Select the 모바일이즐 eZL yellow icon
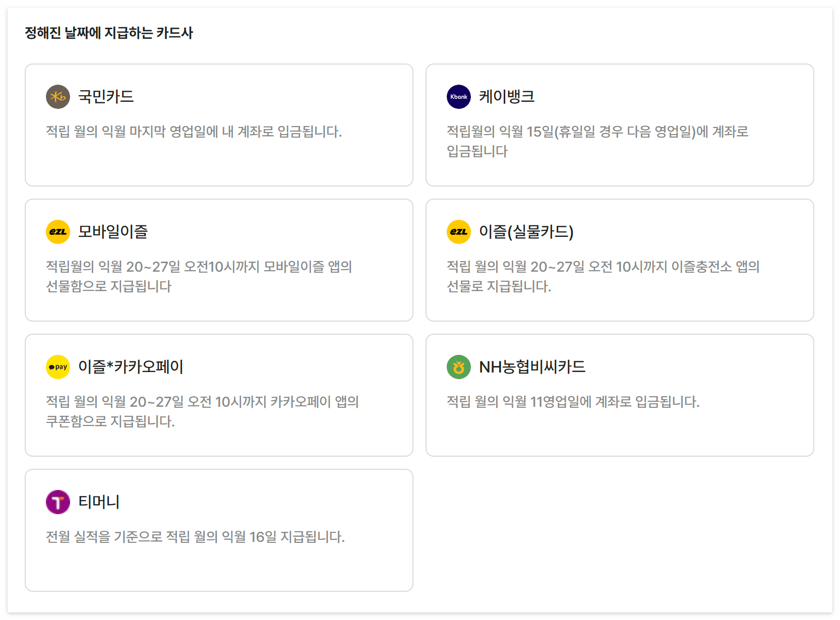 57,232
